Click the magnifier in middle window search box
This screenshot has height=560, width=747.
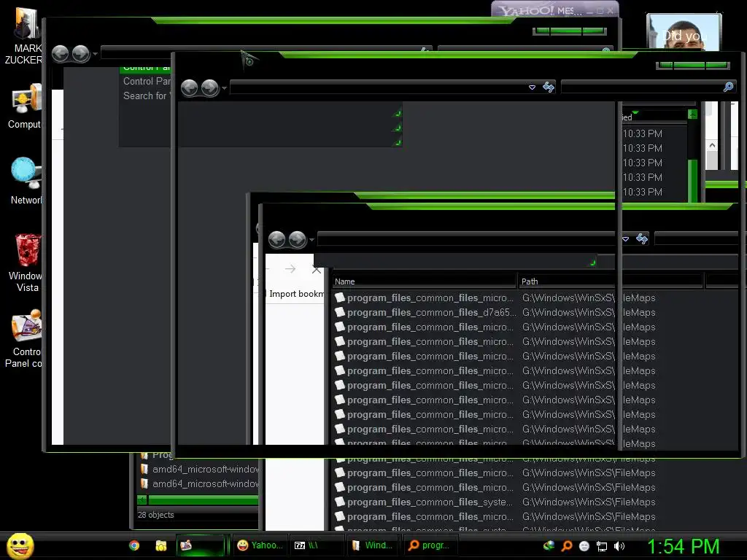click(x=728, y=87)
